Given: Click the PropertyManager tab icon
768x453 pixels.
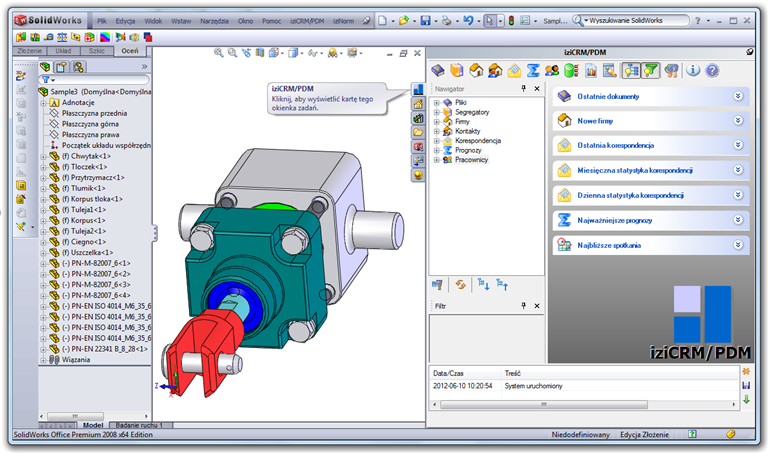Looking at the screenshot, I should click(61, 67).
